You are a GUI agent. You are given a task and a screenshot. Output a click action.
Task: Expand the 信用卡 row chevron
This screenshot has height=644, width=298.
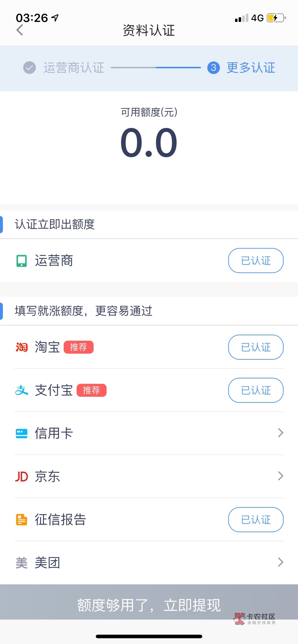click(281, 433)
